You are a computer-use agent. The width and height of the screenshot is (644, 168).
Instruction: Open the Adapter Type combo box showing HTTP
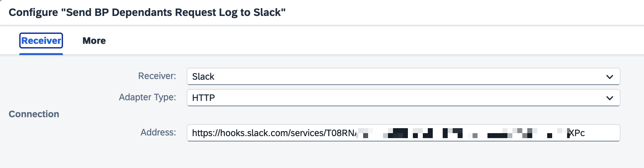(403, 98)
